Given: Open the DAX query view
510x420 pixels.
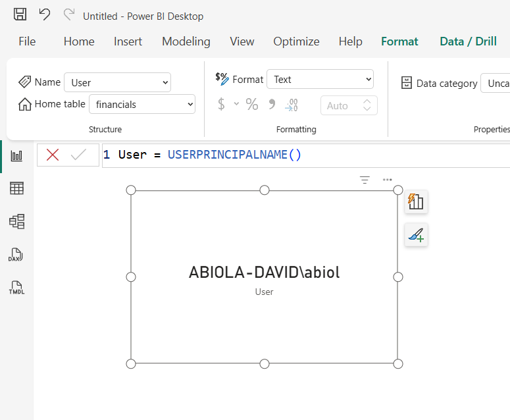Looking at the screenshot, I should (16, 255).
